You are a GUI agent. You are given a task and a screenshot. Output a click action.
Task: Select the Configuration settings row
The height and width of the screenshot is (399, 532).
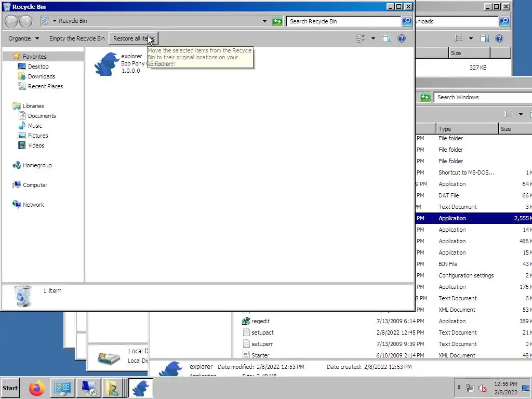(474, 275)
